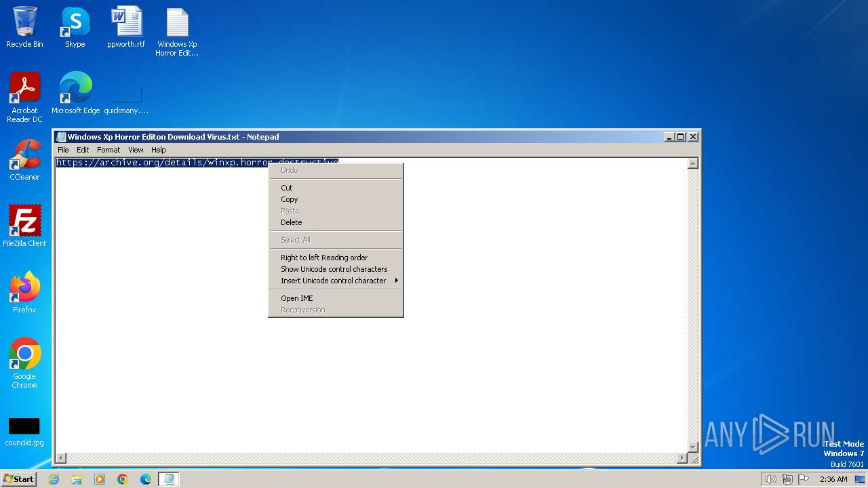Open volume control in system tray
This screenshot has width=868, height=488.
[770, 479]
